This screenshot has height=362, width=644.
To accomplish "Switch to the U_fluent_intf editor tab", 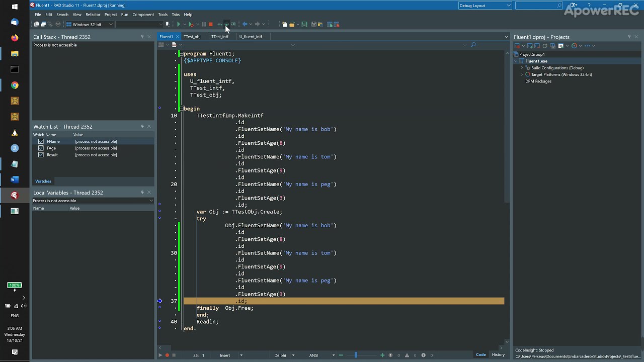I will pos(251,37).
